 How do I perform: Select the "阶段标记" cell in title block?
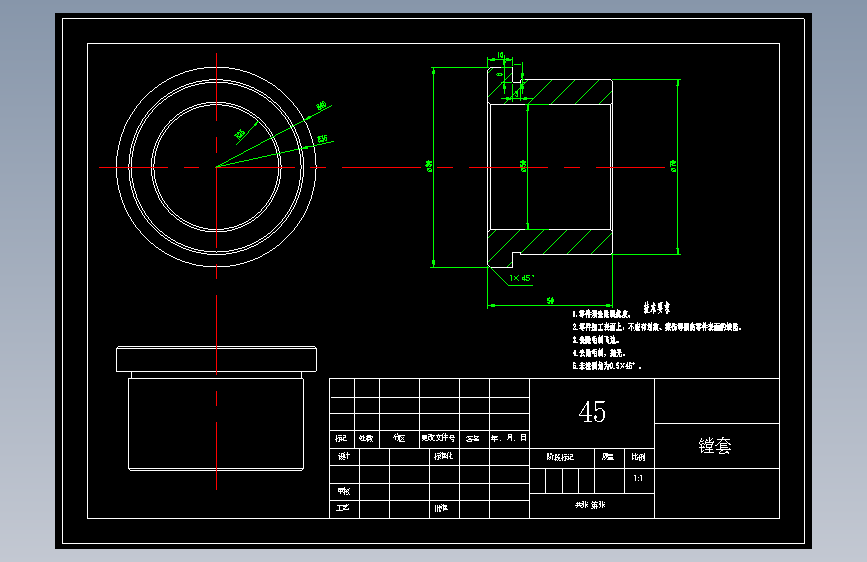tap(560, 457)
